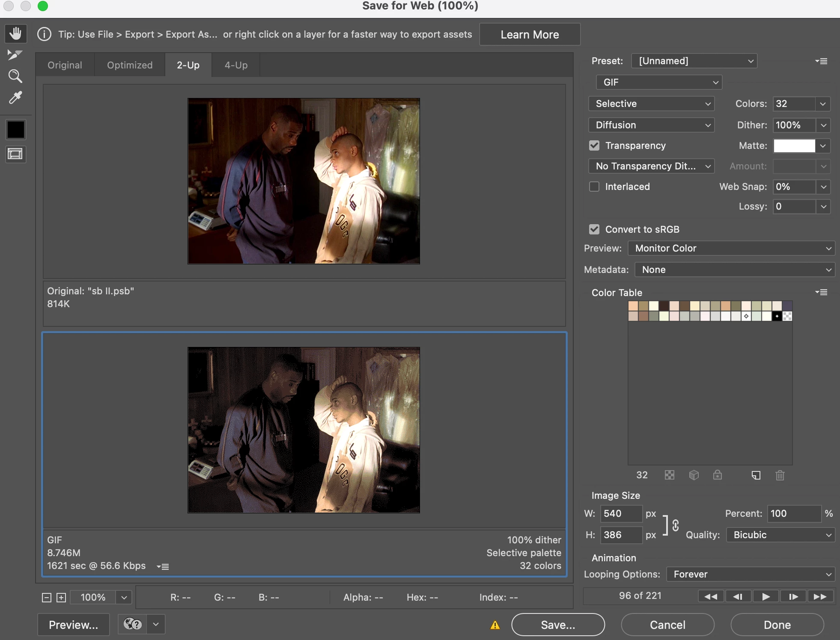Image resolution: width=840 pixels, height=640 pixels.
Task: Switch to the 4-Up tab
Action: point(236,65)
